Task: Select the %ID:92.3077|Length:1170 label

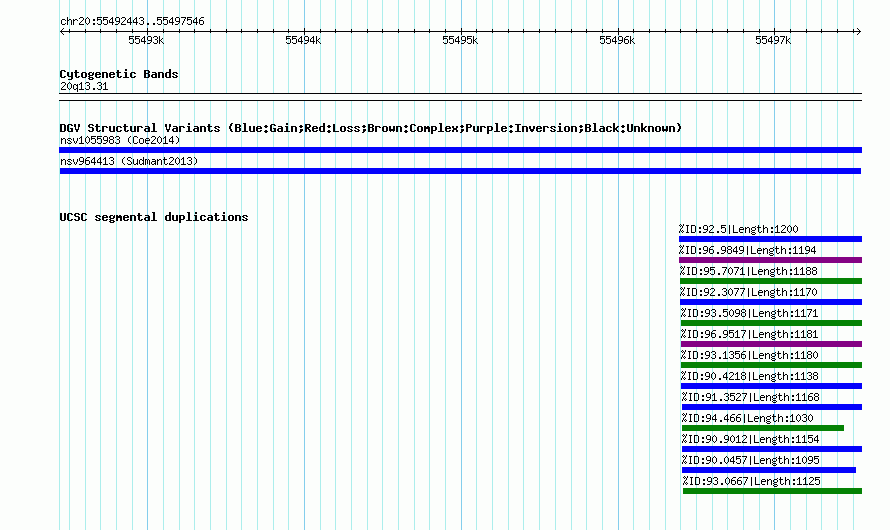Action: pyautogui.click(x=749, y=292)
